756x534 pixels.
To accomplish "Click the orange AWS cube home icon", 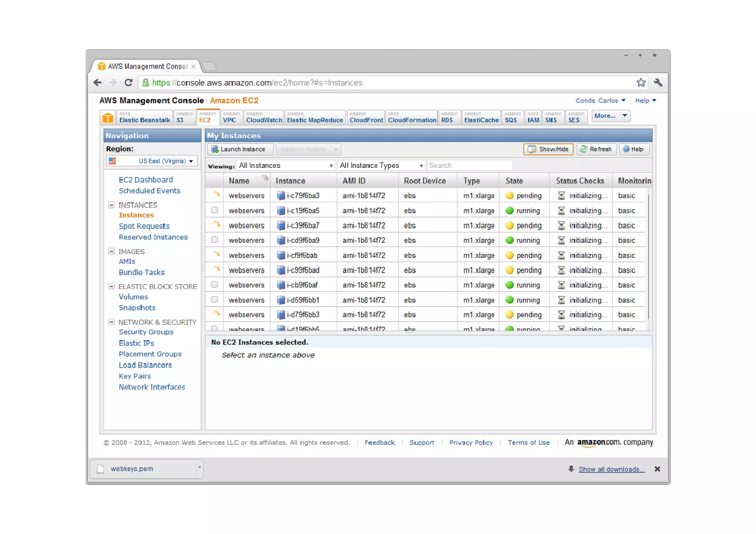I will tap(108, 118).
